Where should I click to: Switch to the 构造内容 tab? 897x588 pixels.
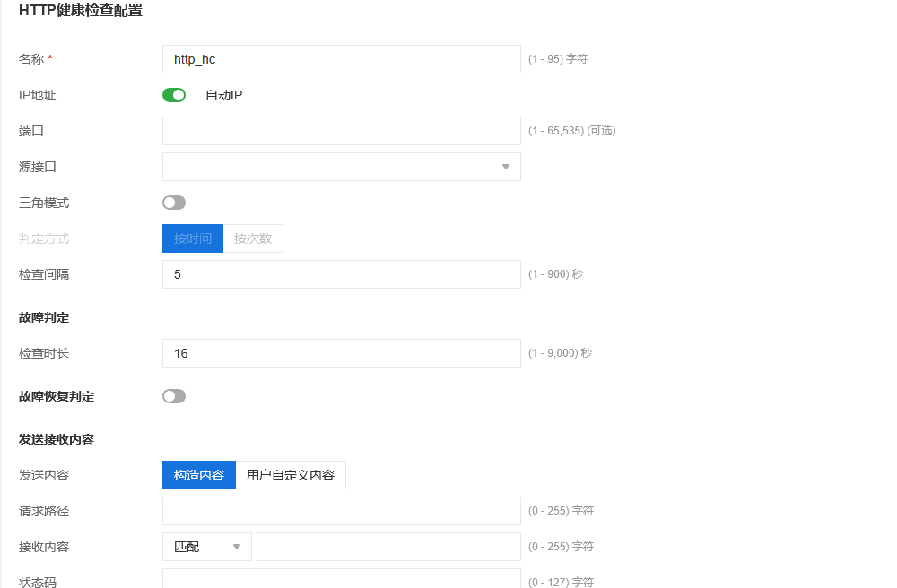199,475
